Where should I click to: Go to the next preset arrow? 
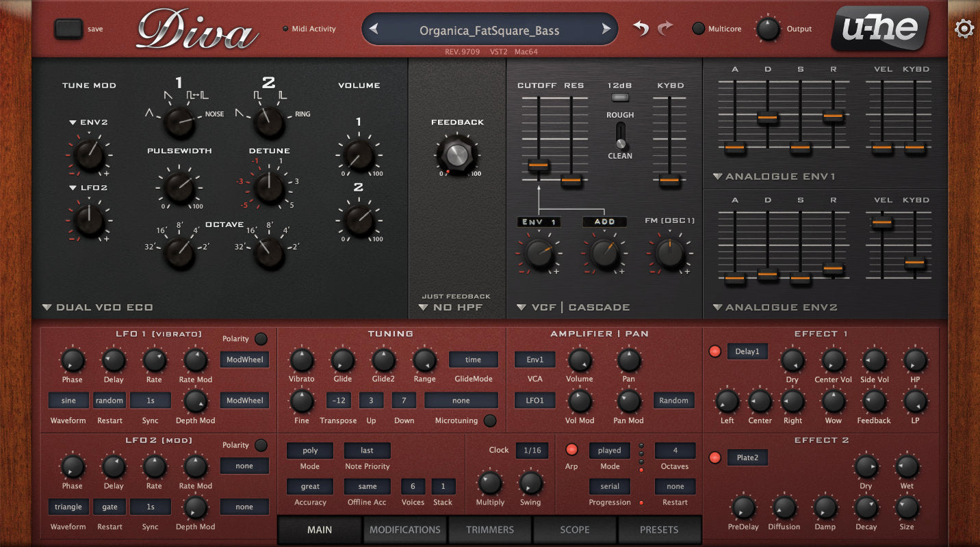pos(606,29)
